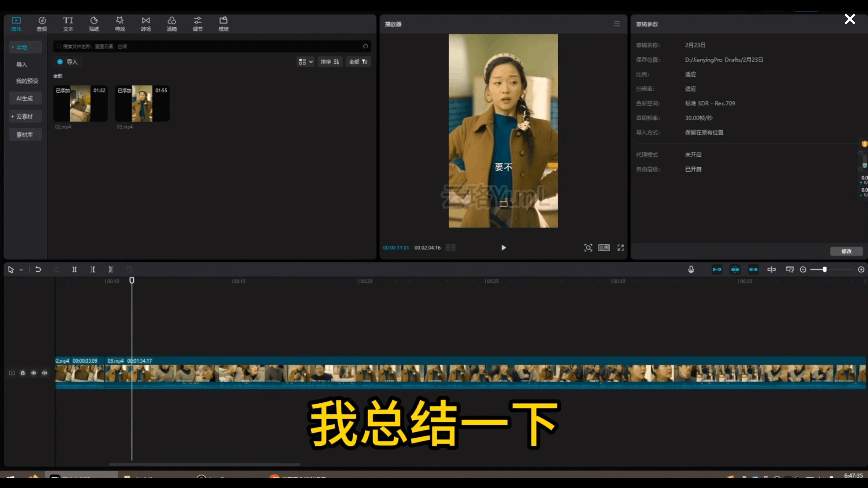The image size is (868, 488).
Task: Play the video in the player
Action: point(504,248)
